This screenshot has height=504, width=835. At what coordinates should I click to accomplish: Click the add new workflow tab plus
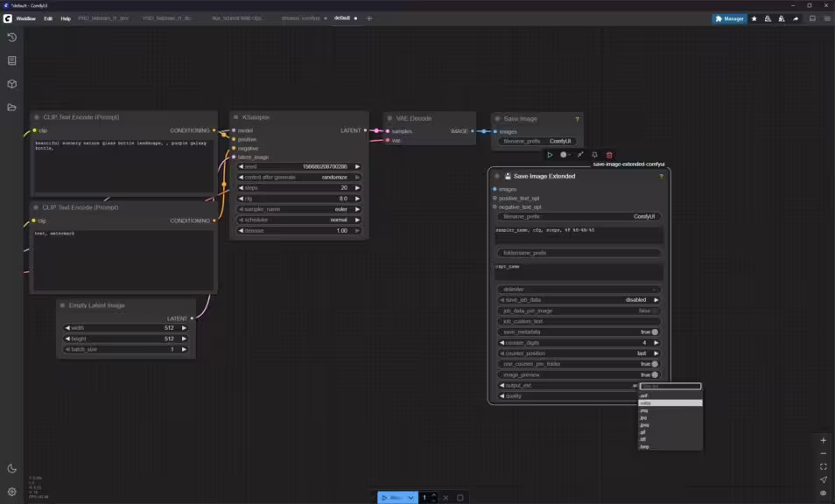pyautogui.click(x=369, y=18)
